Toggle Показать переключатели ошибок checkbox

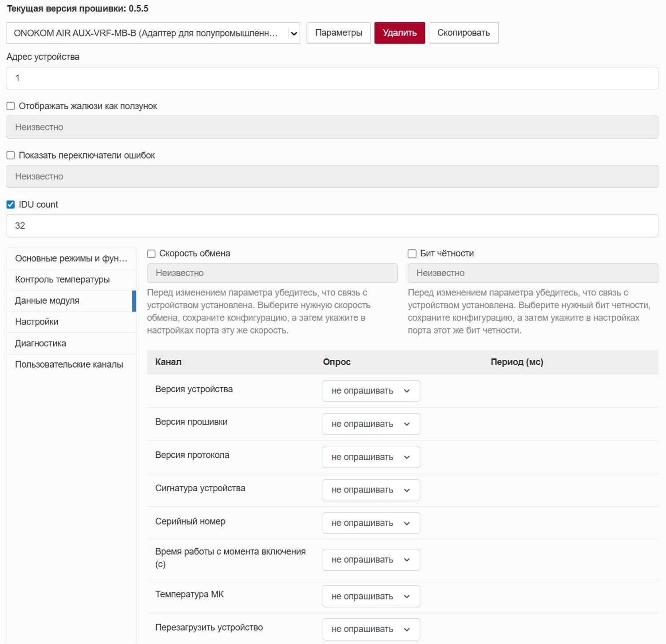click(x=11, y=155)
